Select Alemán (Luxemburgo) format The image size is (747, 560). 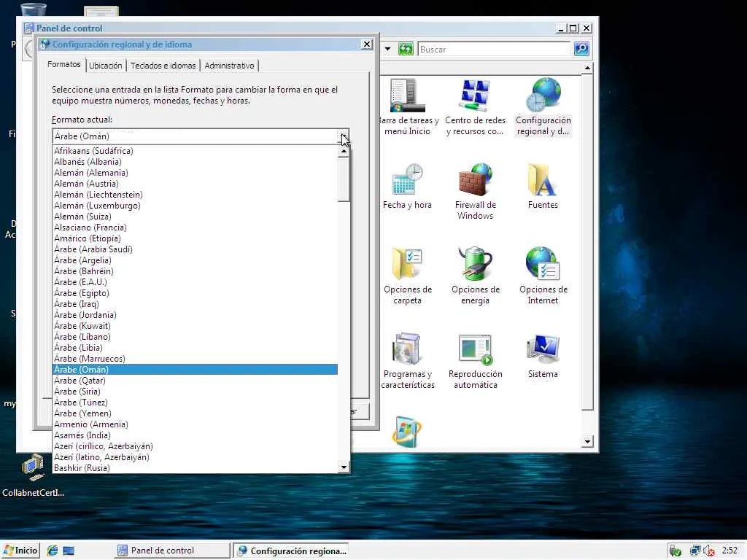[195, 206]
